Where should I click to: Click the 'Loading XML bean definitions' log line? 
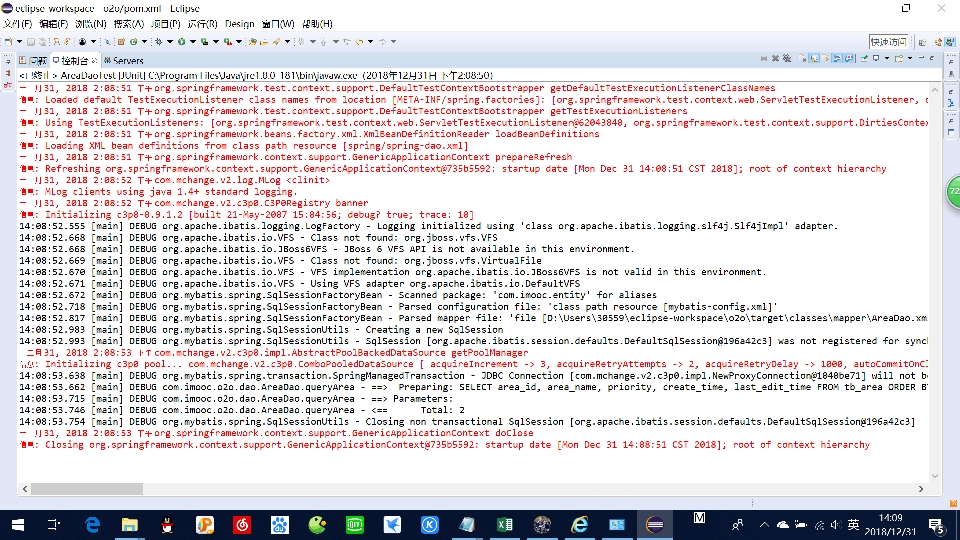click(x=244, y=146)
